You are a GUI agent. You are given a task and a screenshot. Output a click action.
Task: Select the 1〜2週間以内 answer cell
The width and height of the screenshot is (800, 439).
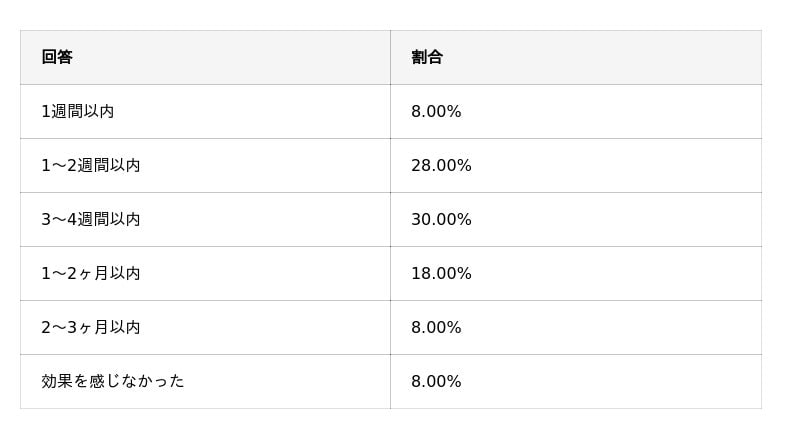click(91, 166)
